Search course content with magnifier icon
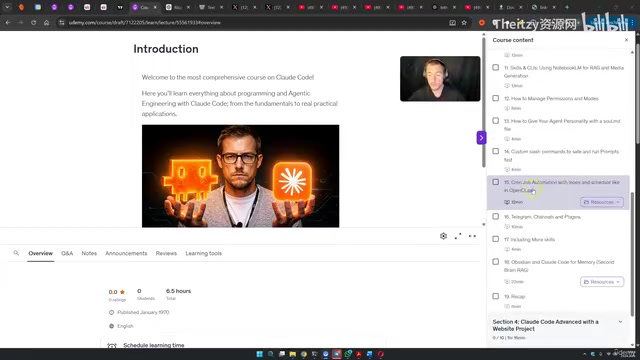Screen dimensions: 640x360 pyautogui.click(x=16, y=253)
